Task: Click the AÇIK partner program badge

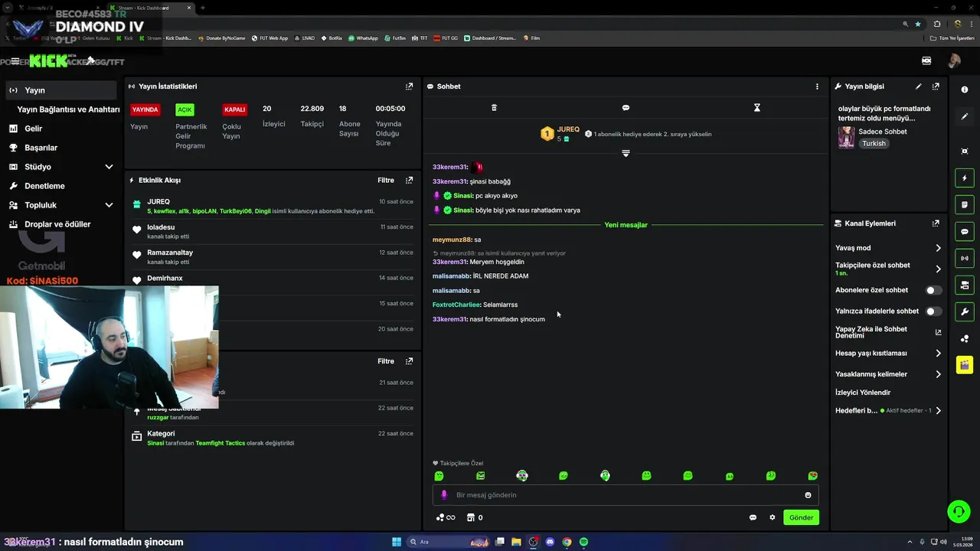Action: (185, 109)
